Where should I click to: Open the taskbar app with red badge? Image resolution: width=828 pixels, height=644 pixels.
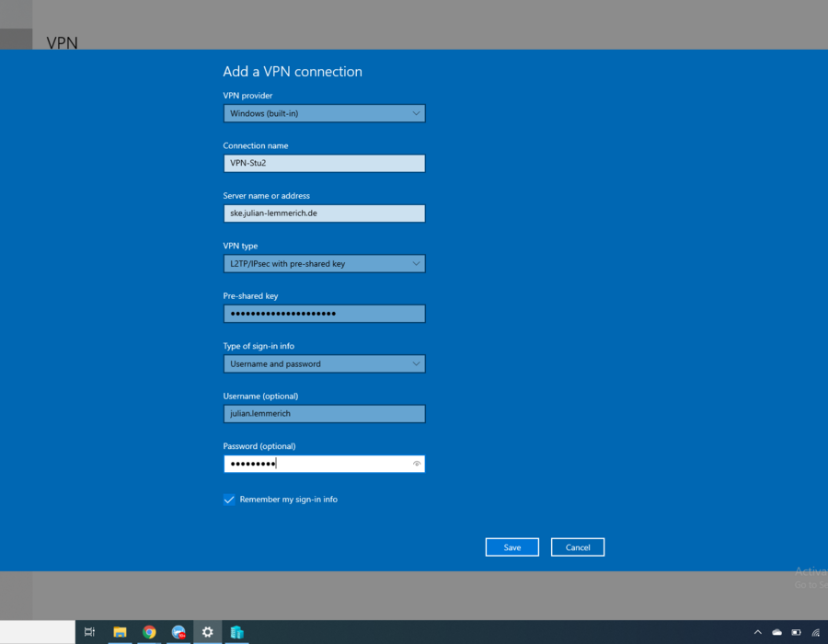[178, 632]
